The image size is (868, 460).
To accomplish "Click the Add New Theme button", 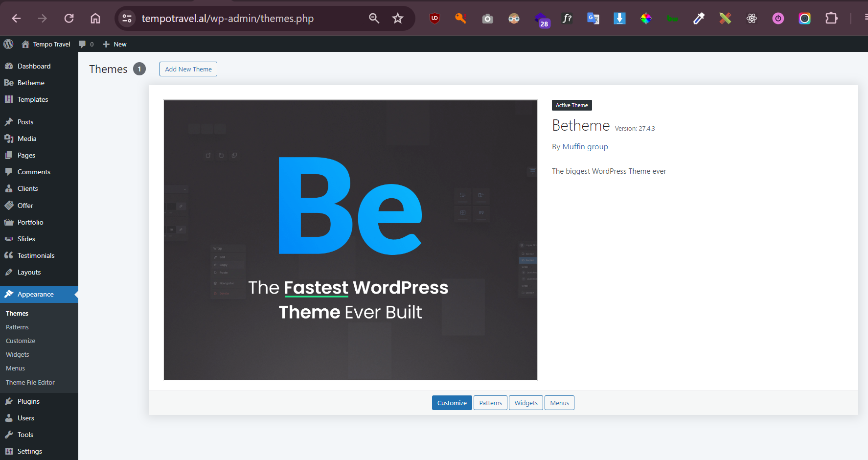I will pyautogui.click(x=188, y=69).
